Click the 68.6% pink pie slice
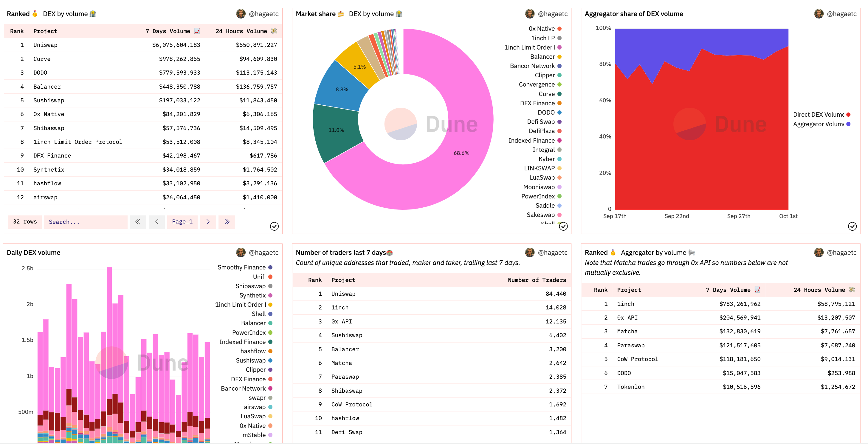This screenshot has width=868, height=444. click(x=462, y=153)
